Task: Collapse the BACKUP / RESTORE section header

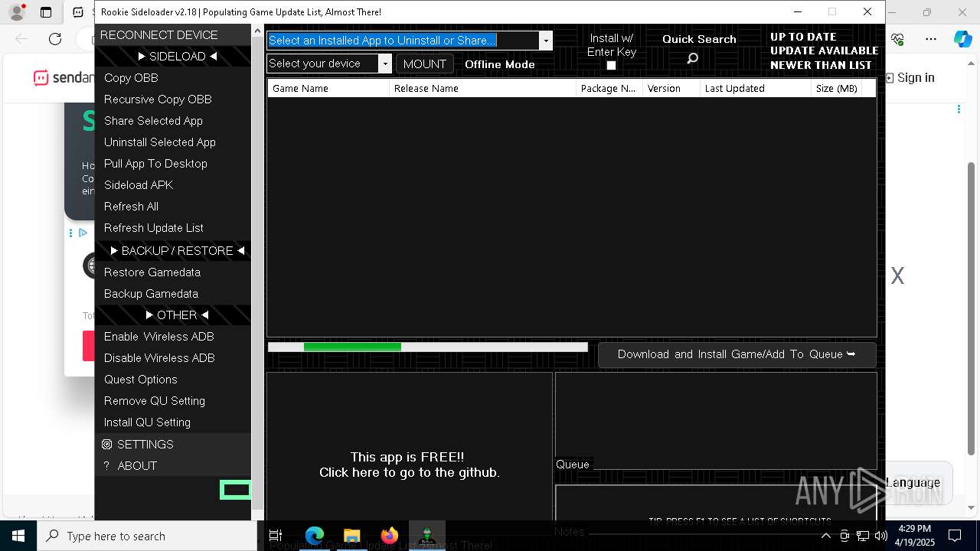Action: click(x=173, y=251)
